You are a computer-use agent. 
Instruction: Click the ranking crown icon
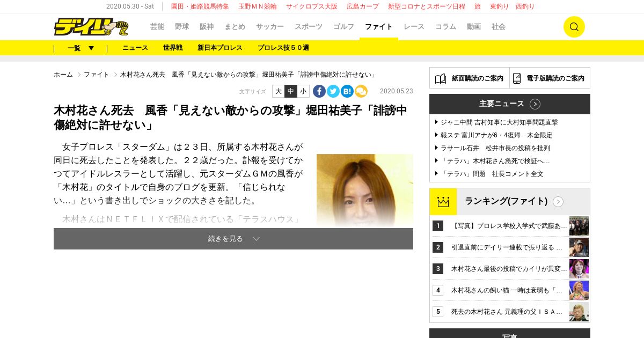pos(443,202)
